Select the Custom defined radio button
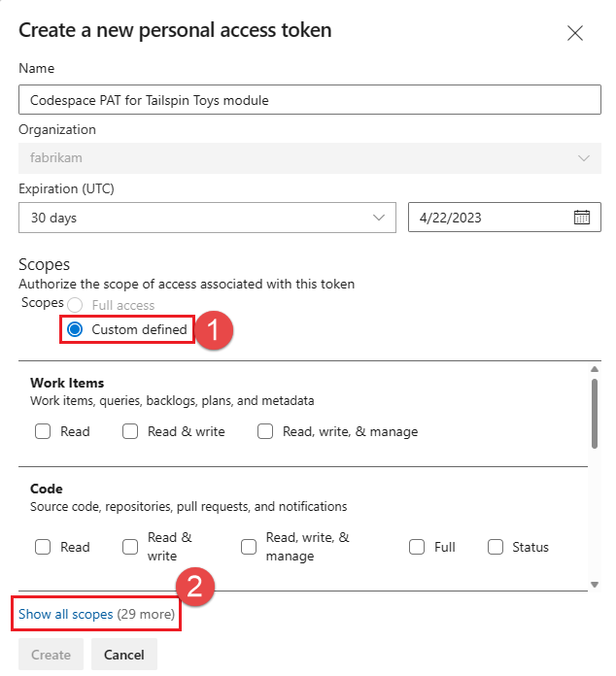This screenshot has height=676, width=616. tap(75, 330)
